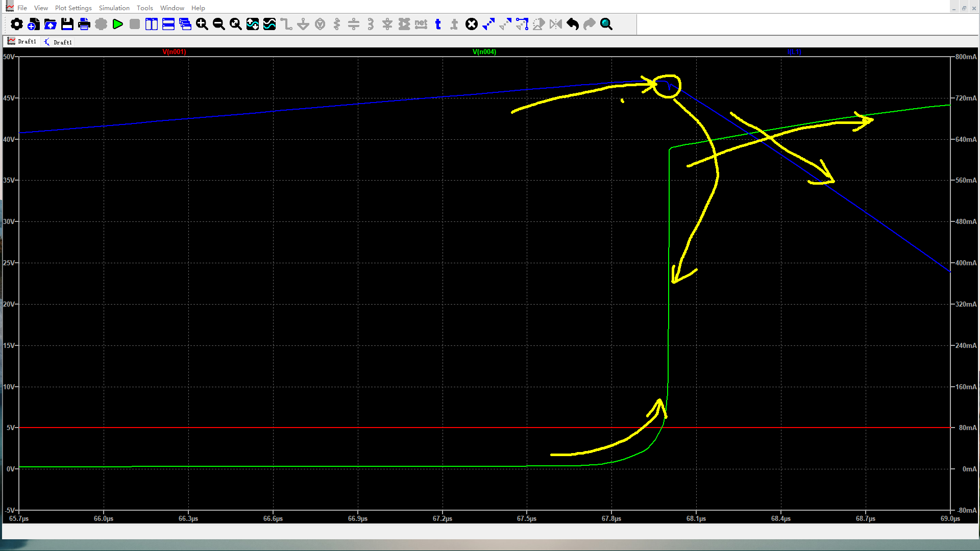The image size is (980, 551).
Task: Click the Print icon in toolbar
Action: [84, 24]
